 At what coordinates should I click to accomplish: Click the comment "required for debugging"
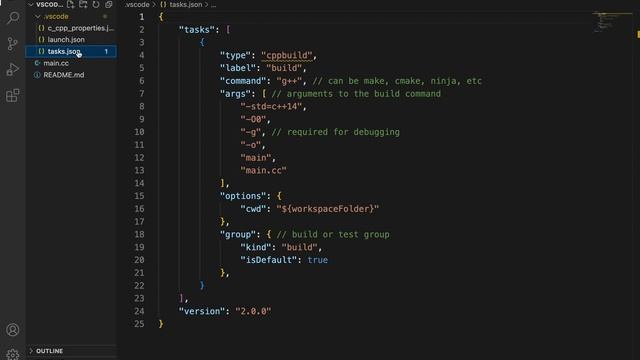(336, 132)
